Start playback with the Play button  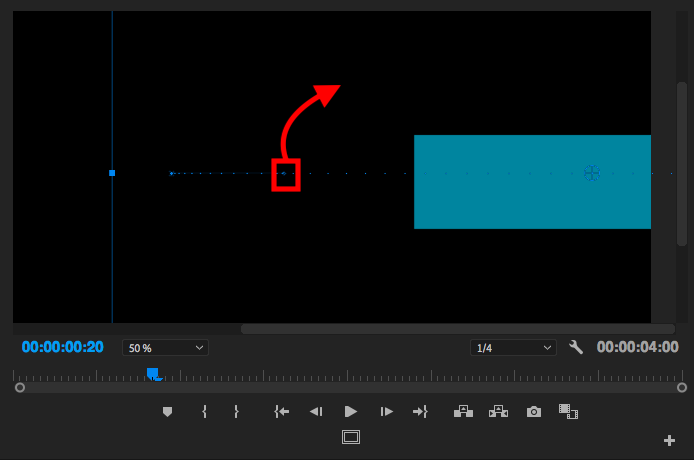click(x=351, y=412)
